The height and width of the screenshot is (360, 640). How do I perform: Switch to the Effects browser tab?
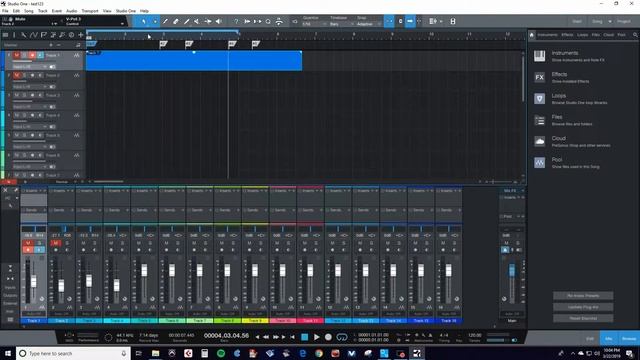coord(567,35)
